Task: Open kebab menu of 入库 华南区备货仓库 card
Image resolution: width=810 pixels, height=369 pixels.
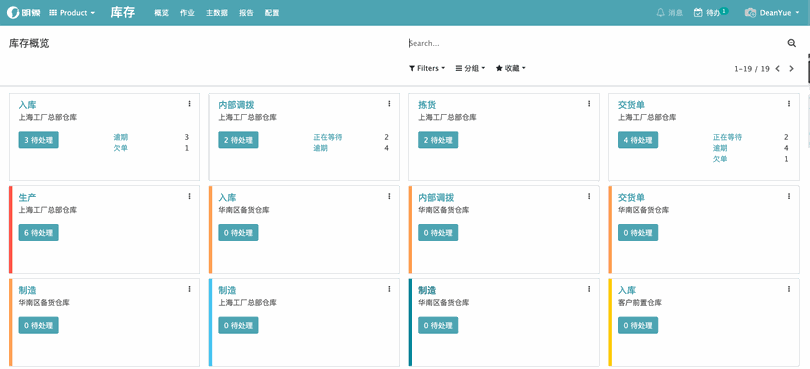Action: 389,196
